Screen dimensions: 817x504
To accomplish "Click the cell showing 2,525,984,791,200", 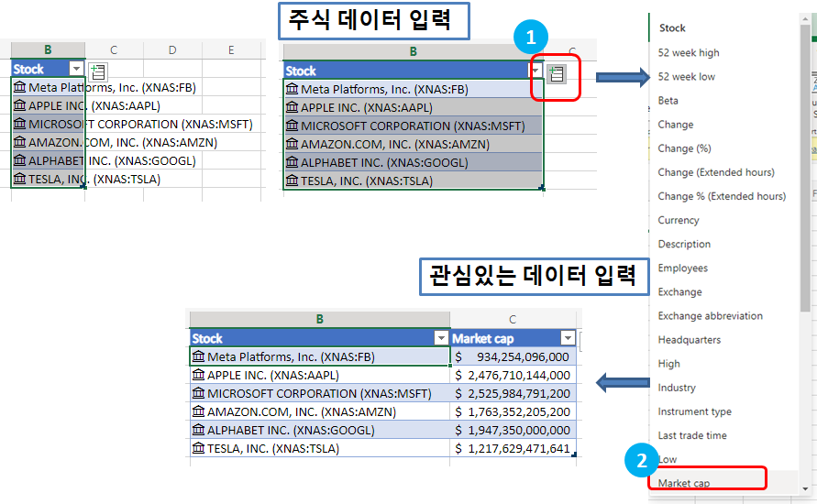I will point(513,393).
